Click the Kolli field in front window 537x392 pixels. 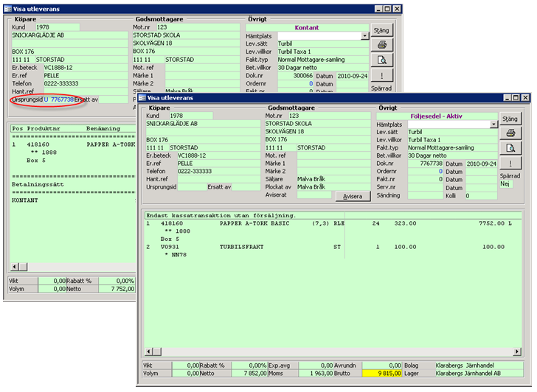(481, 196)
